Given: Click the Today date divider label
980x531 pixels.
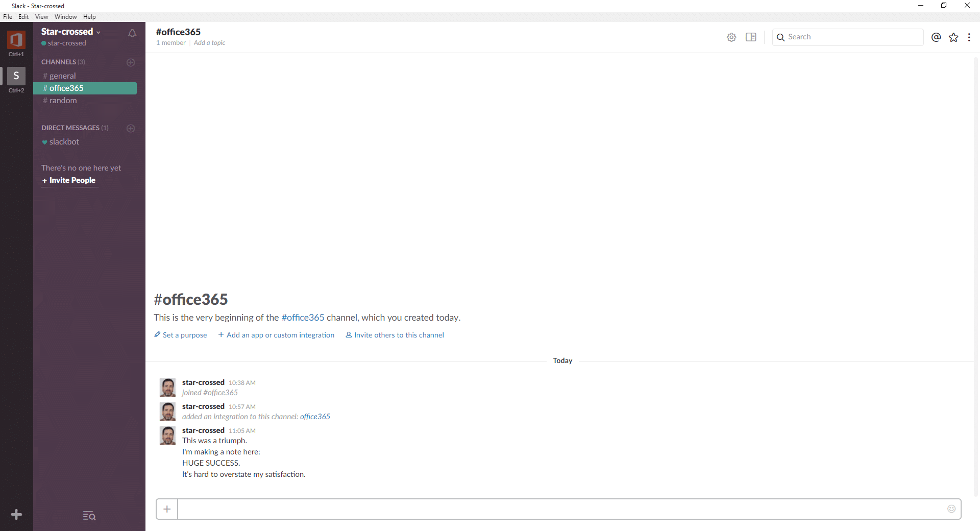Looking at the screenshot, I should click(562, 360).
